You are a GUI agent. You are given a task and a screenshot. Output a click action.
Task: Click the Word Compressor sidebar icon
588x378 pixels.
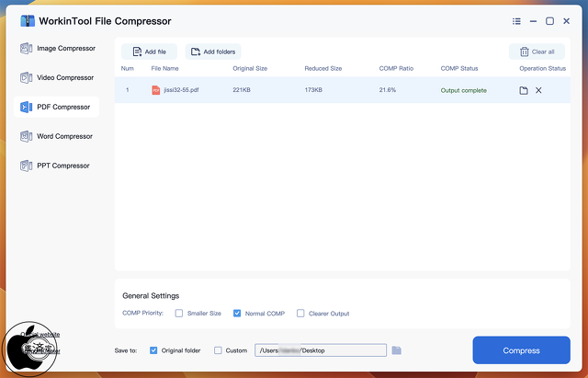click(26, 136)
